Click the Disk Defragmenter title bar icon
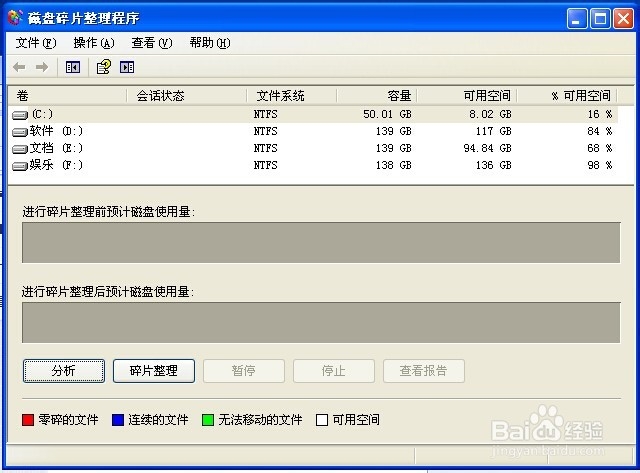 15,18
